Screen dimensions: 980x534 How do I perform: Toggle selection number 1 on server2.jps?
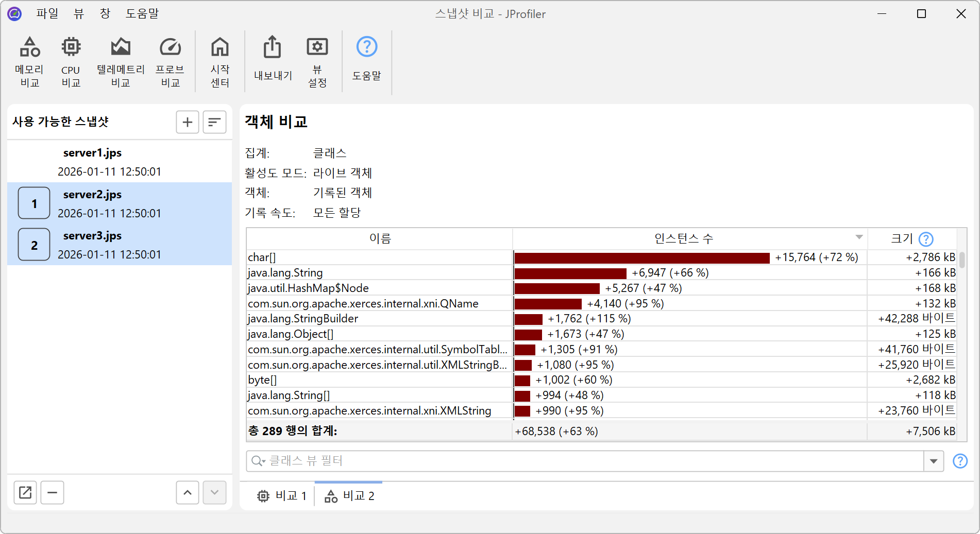[34, 203]
